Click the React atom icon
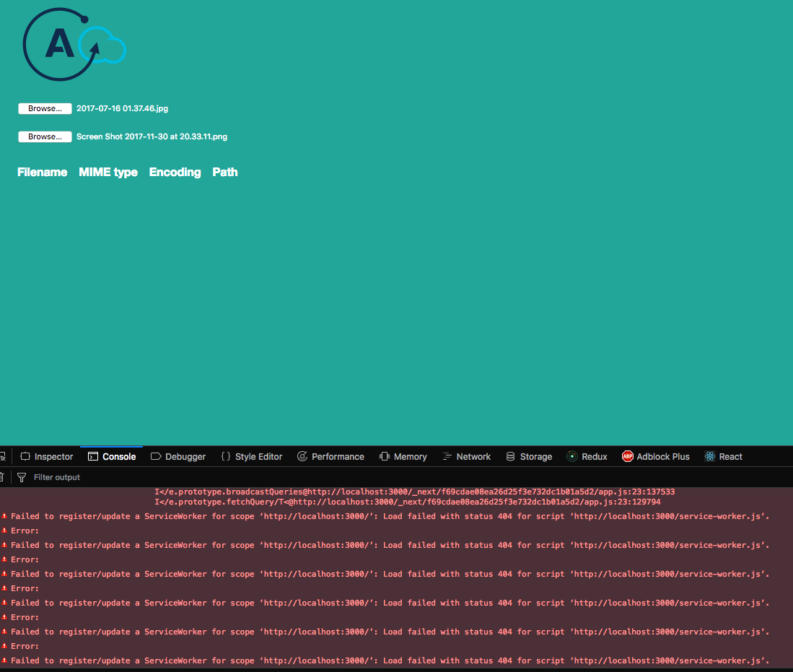 coord(710,456)
